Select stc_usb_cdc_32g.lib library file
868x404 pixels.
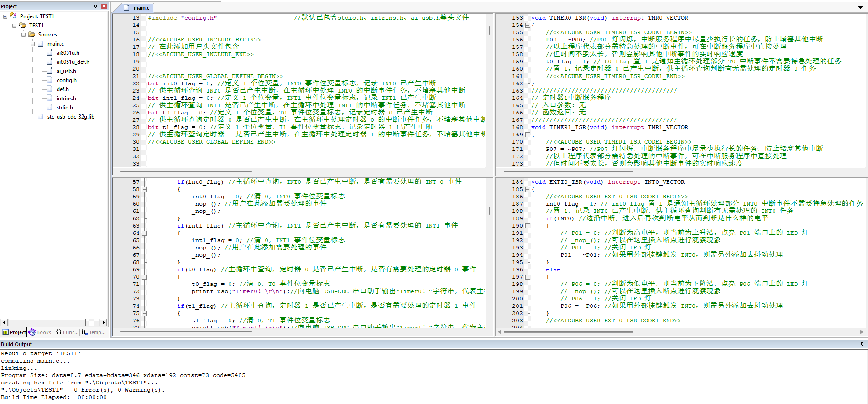coord(71,117)
